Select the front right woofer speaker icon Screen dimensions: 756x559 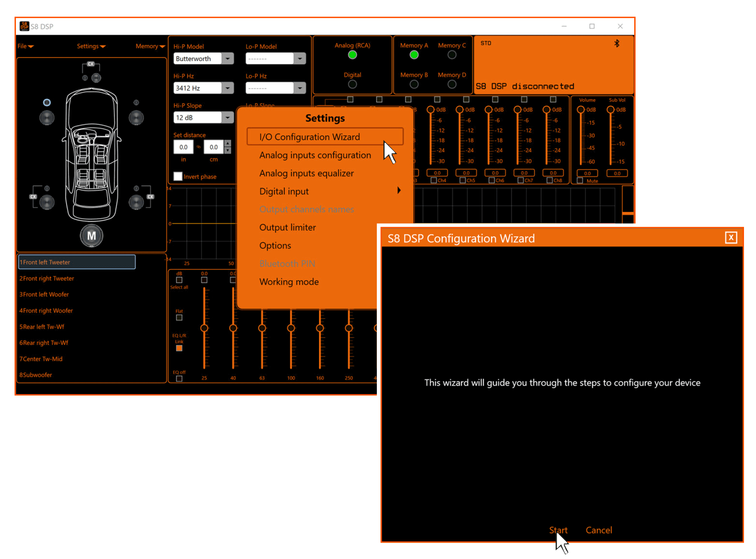(x=136, y=118)
